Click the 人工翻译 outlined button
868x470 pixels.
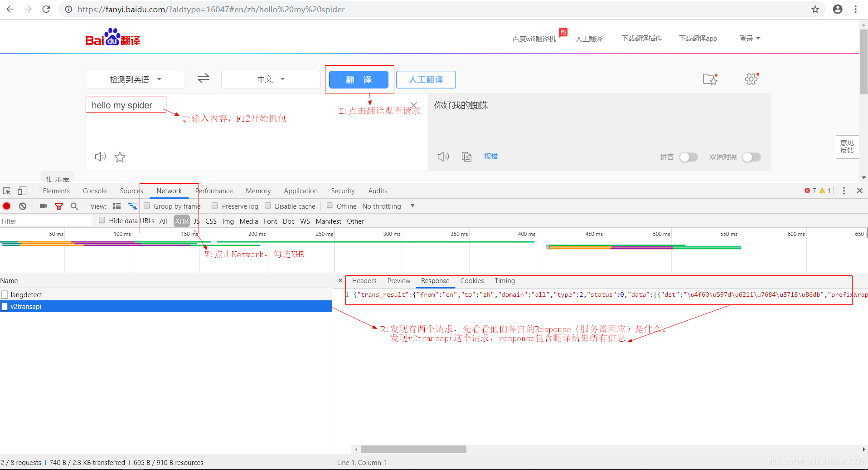[x=426, y=79]
